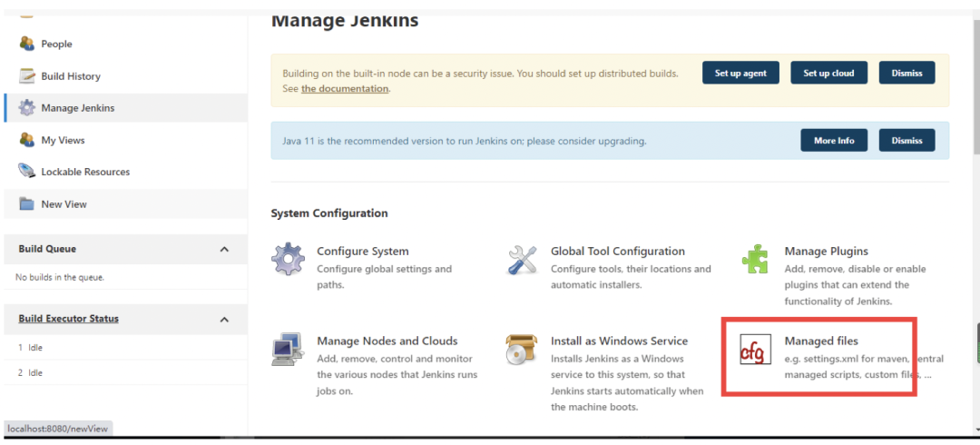Click the Manage Plugins puzzle piece icon

tap(756, 259)
